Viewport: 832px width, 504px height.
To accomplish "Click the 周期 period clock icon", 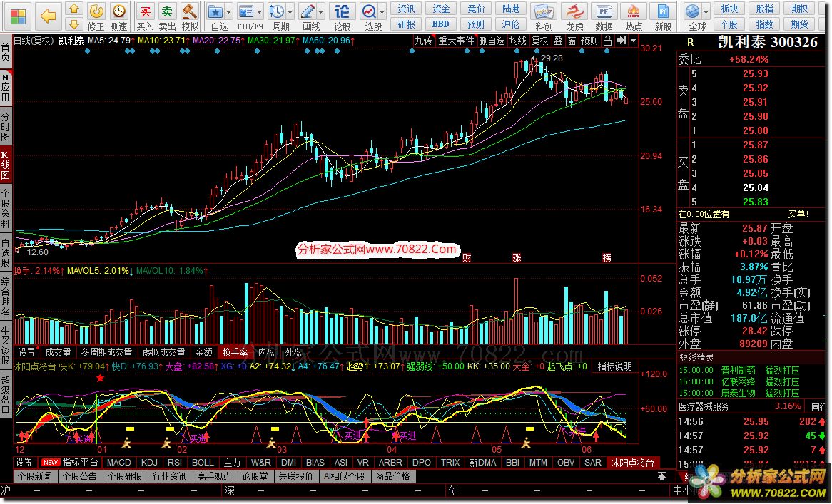I will click(276, 11).
